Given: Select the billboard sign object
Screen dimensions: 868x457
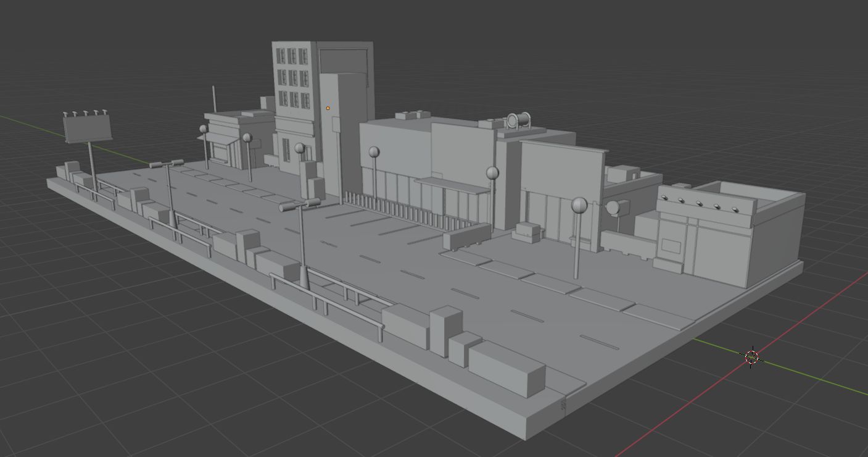Looking at the screenshot, I should (88, 128).
